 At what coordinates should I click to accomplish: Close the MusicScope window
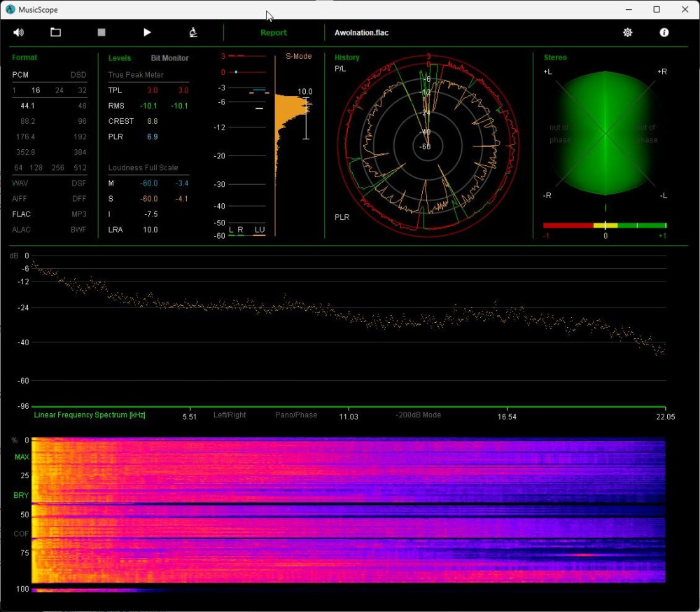point(685,9)
